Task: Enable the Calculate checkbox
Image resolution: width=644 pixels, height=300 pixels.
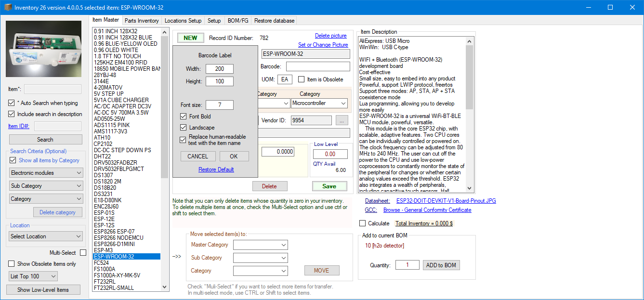Action: [363, 223]
